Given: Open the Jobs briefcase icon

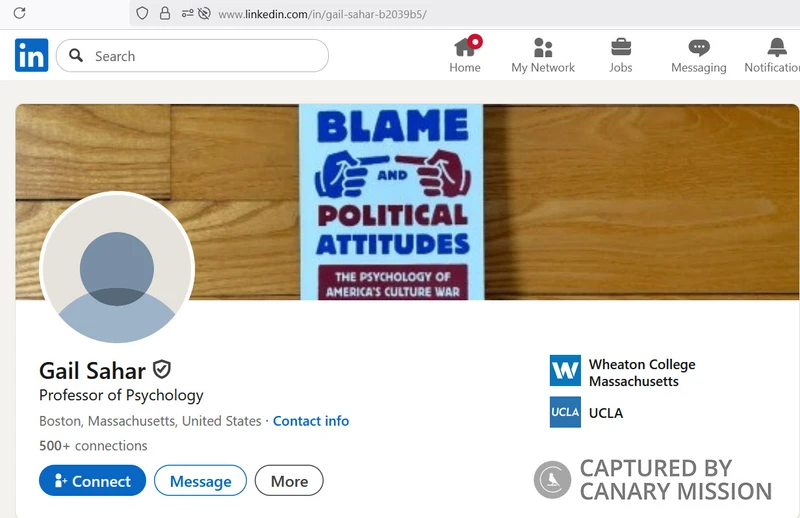Looking at the screenshot, I should [x=621, y=47].
